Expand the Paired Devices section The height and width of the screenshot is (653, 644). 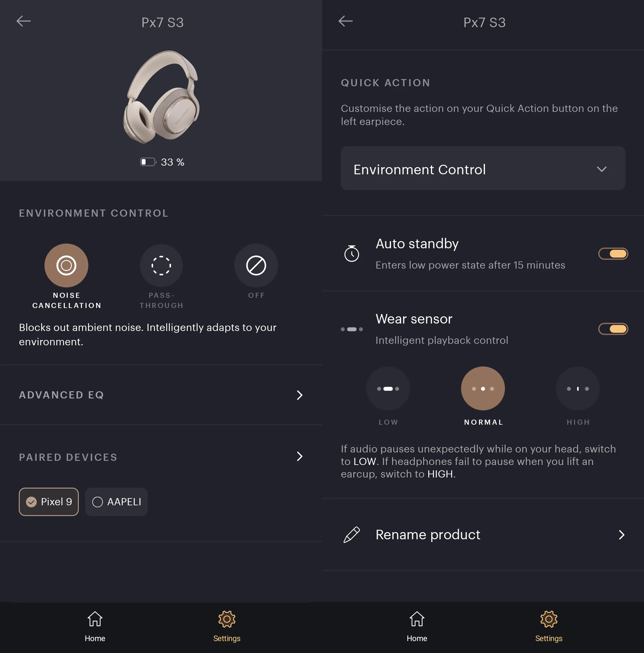pos(161,457)
